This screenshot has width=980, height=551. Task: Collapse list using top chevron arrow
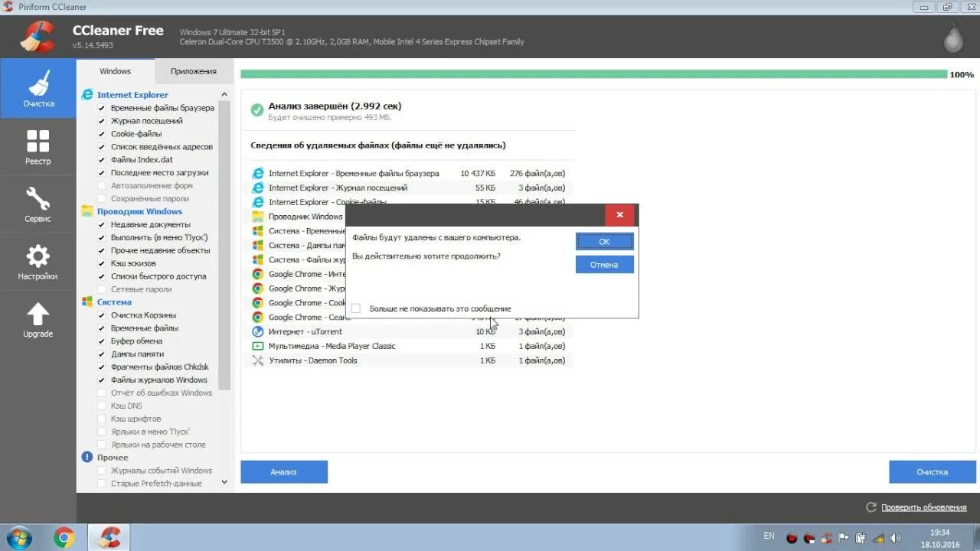tap(224, 94)
